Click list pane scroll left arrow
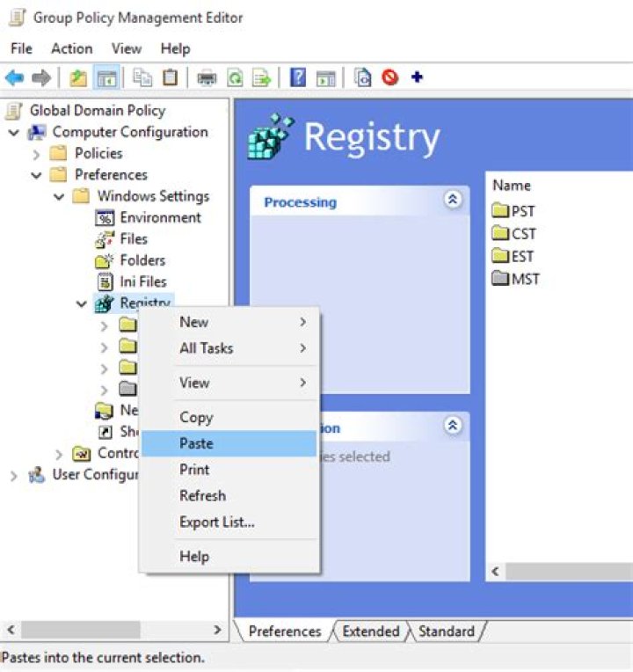 click(496, 571)
